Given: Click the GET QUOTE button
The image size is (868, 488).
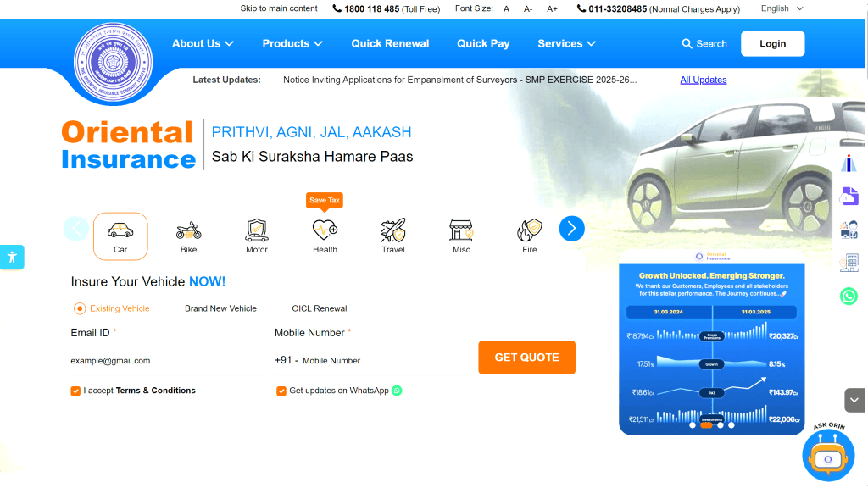Looking at the screenshot, I should [526, 358].
